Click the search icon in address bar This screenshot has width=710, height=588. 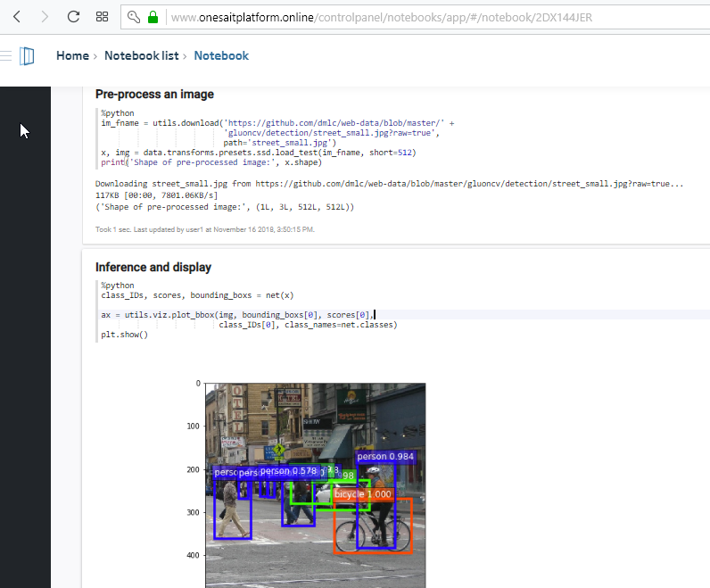coord(134,17)
